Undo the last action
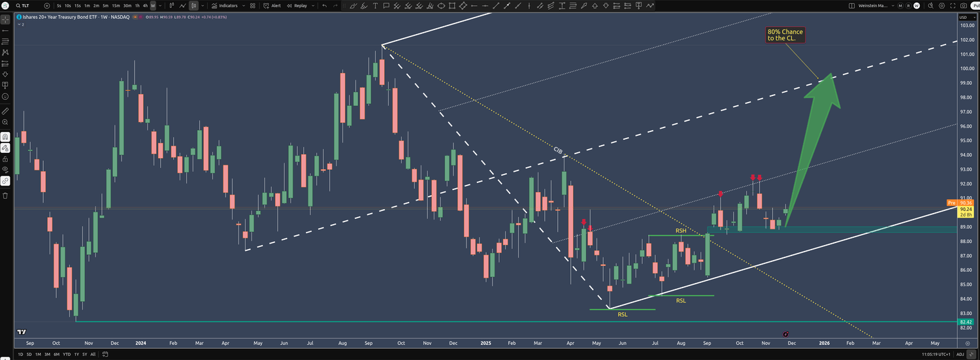Screen dimensions: 980x360 (x=325, y=5)
